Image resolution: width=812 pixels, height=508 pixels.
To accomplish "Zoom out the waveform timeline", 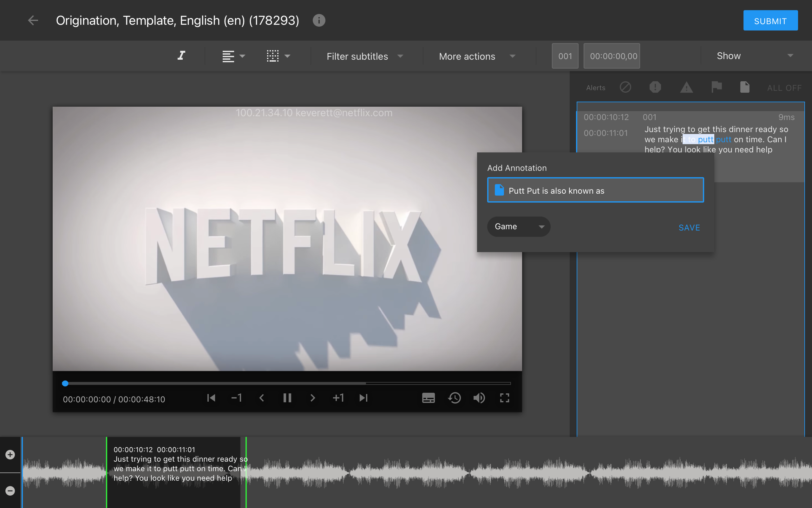I will click(x=10, y=491).
